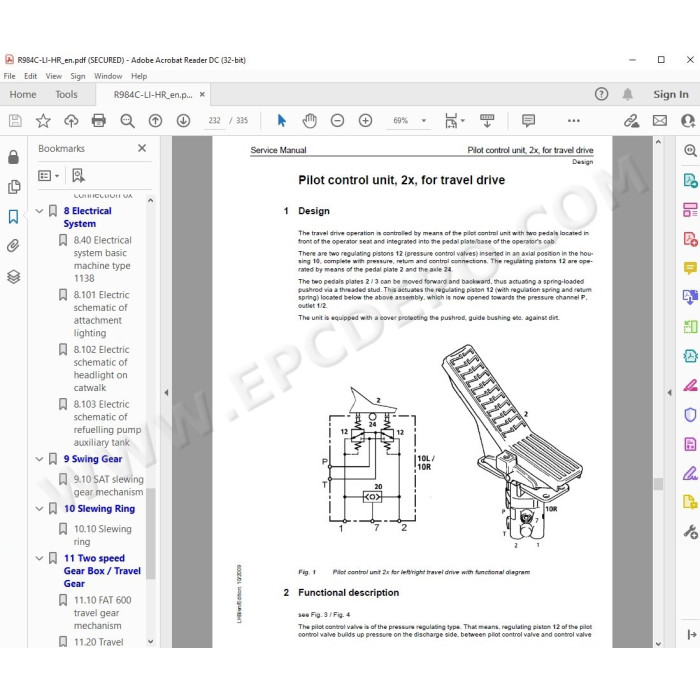Collapse the left navigation pane arrow
This screenshot has height=700, width=700.
pyautogui.click(x=166, y=392)
